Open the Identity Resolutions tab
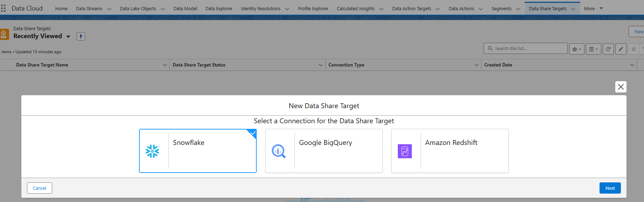Viewport: 644px width, 202px height. tap(261, 9)
